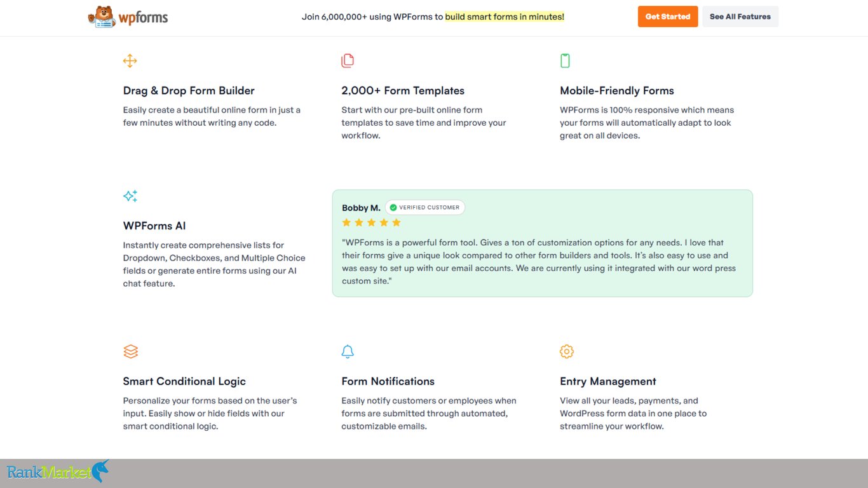Click description about leads and payments data

coord(634,414)
